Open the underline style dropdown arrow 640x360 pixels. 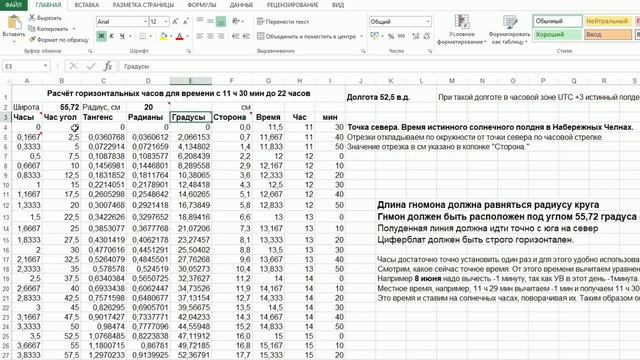tap(130, 36)
